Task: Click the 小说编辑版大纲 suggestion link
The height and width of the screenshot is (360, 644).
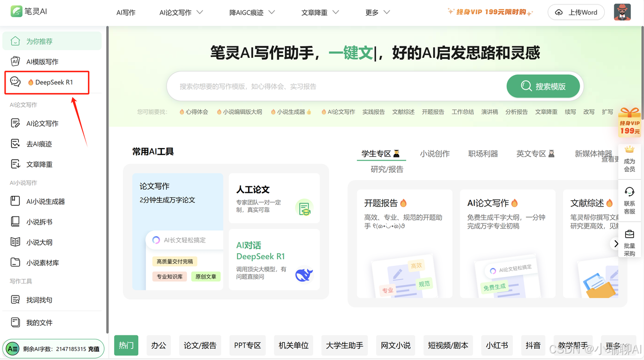Action: pyautogui.click(x=239, y=112)
